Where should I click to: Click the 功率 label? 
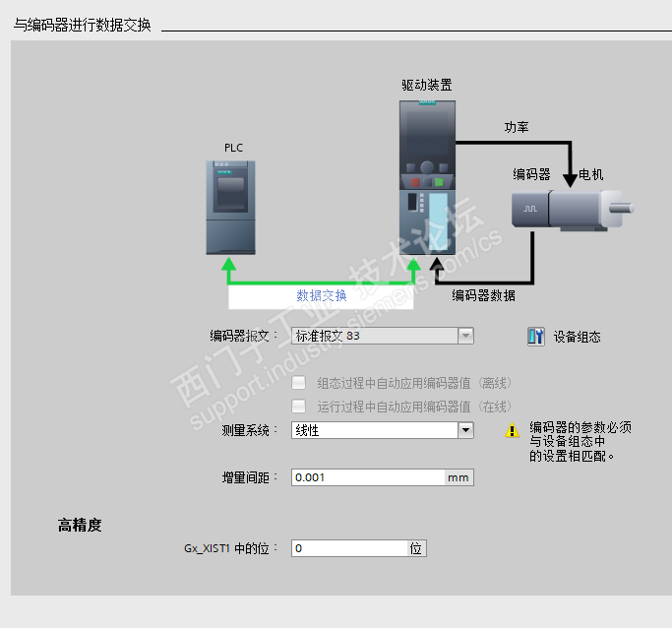tap(517, 127)
